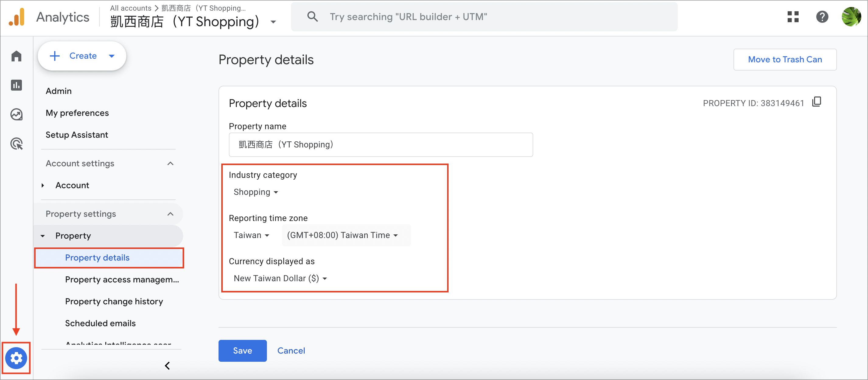Click the Save button
The width and height of the screenshot is (868, 380).
pos(242,351)
